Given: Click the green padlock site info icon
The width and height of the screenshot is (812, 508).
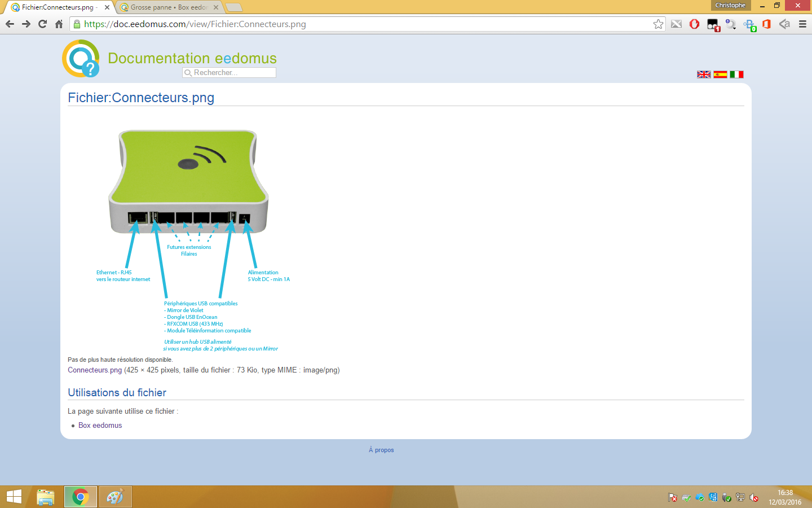Looking at the screenshot, I should point(77,24).
